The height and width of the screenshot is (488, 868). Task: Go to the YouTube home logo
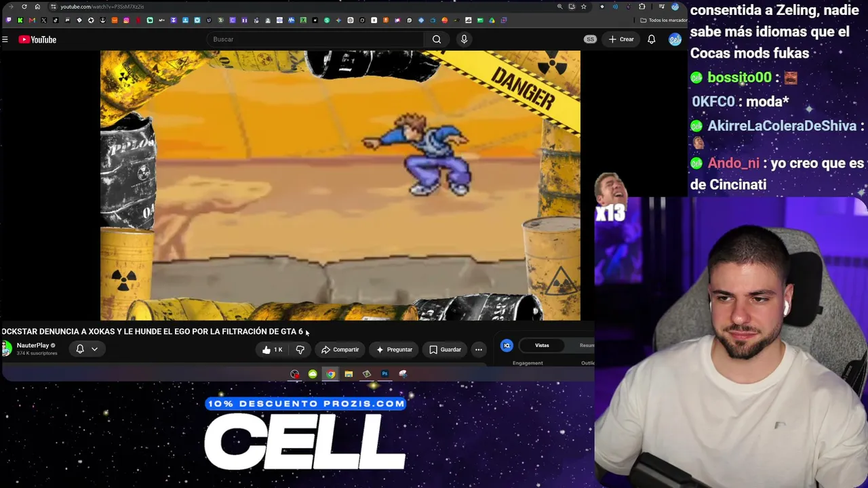[37, 39]
